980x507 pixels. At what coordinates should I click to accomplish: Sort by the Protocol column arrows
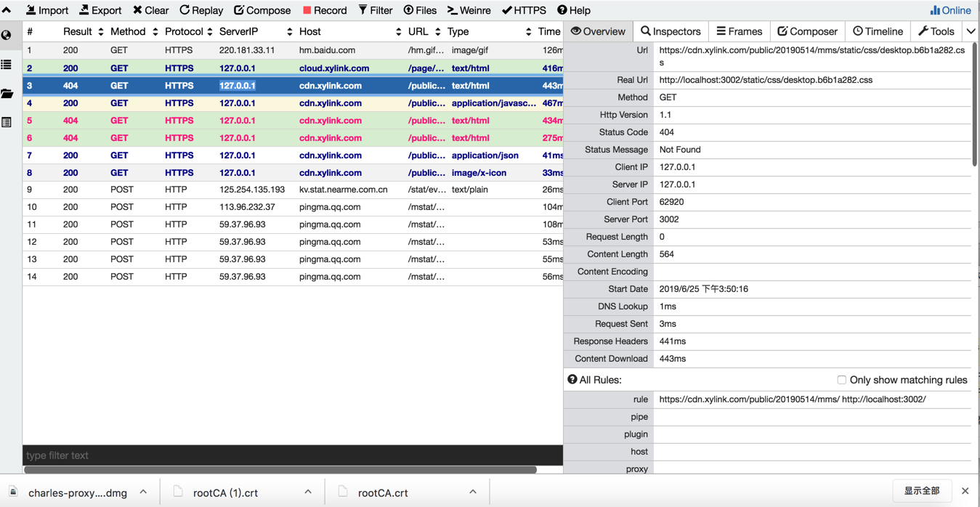point(209,32)
